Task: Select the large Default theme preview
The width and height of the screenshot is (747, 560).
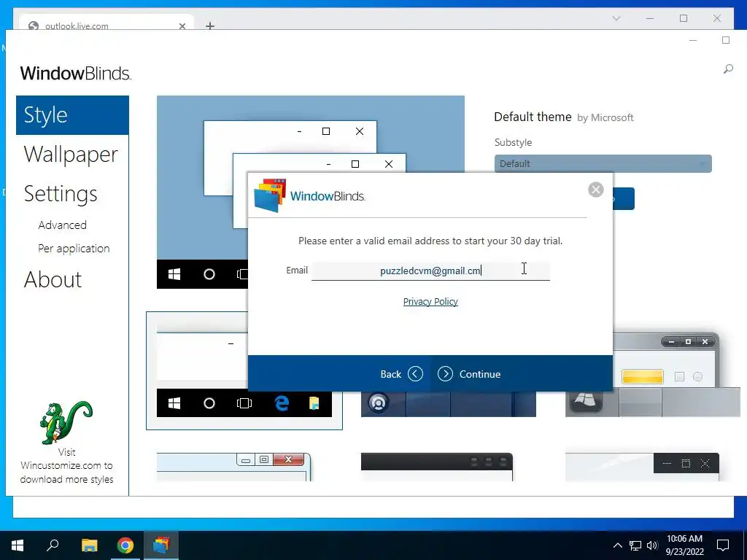Action: pyautogui.click(x=311, y=192)
